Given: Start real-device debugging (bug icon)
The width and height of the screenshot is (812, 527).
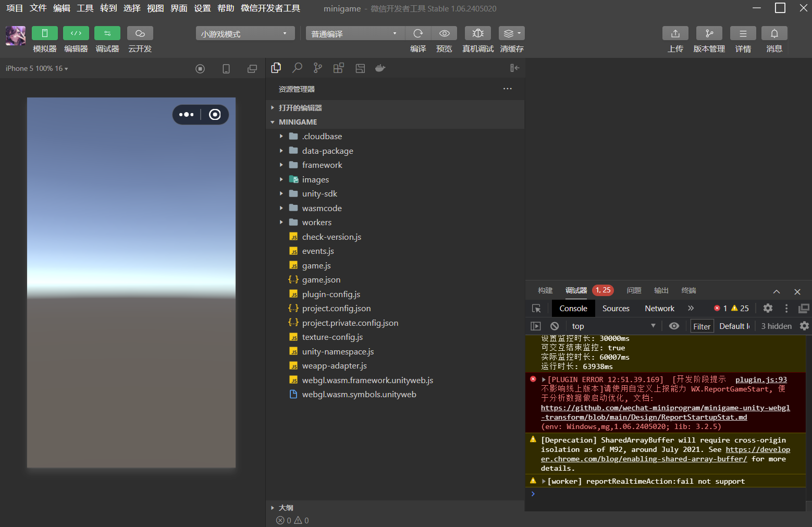Looking at the screenshot, I should (478, 33).
